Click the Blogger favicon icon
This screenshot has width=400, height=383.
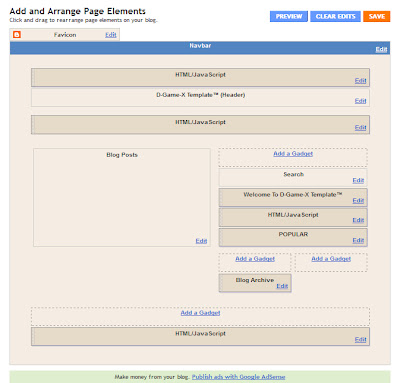(x=17, y=34)
